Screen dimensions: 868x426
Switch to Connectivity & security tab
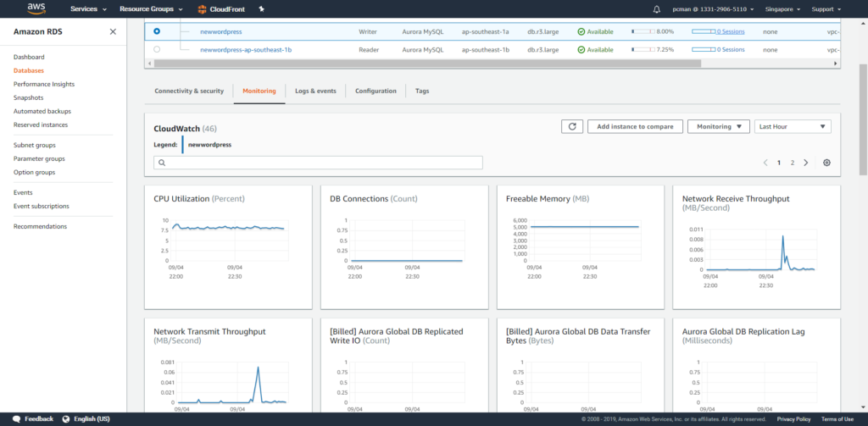pos(189,91)
